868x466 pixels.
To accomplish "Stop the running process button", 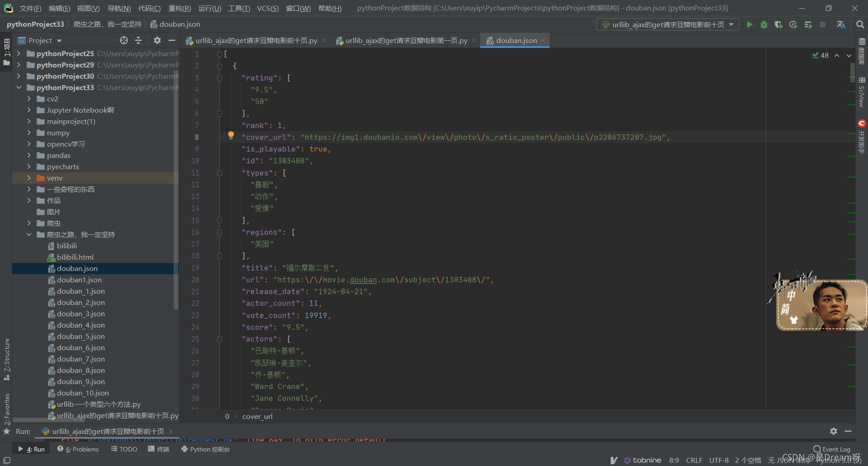I will 823,24.
